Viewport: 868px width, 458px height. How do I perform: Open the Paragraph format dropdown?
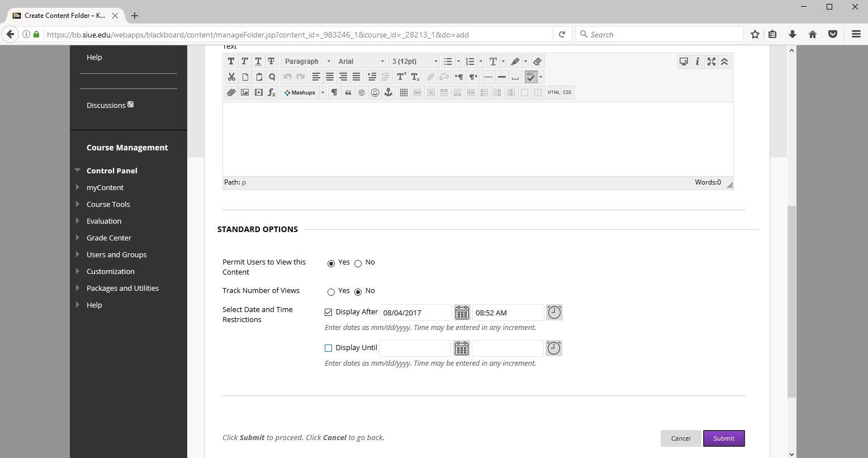[x=306, y=62]
